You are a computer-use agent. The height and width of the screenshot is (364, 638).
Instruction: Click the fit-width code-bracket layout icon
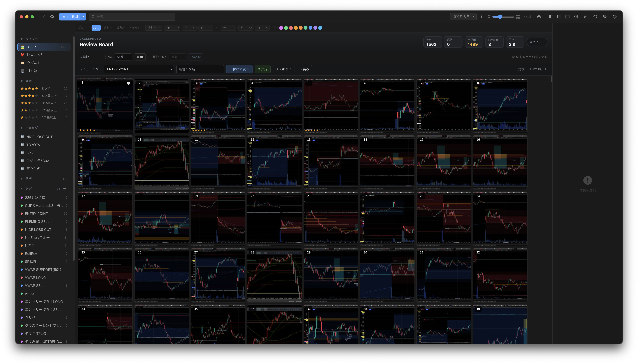[x=575, y=17]
